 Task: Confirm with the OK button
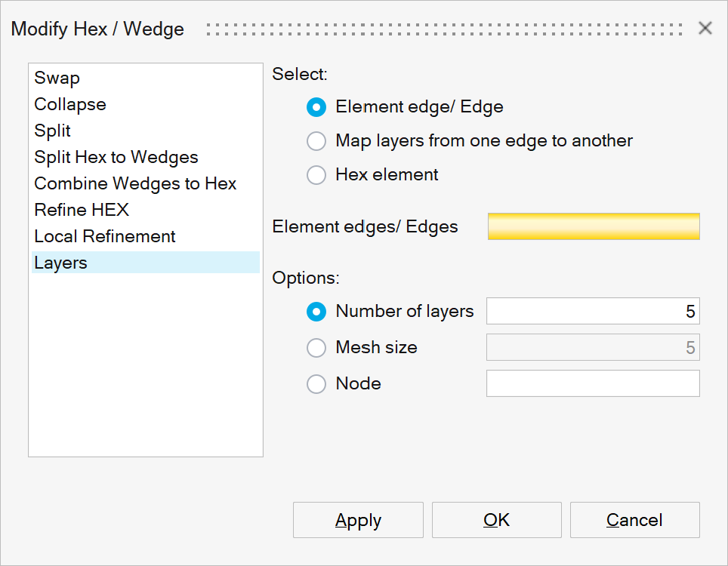[x=497, y=520]
